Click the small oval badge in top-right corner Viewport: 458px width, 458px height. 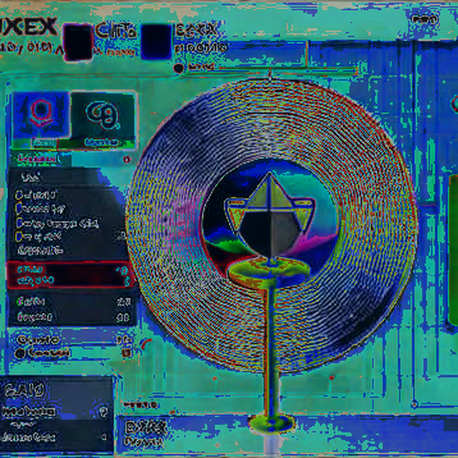coord(425,19)
